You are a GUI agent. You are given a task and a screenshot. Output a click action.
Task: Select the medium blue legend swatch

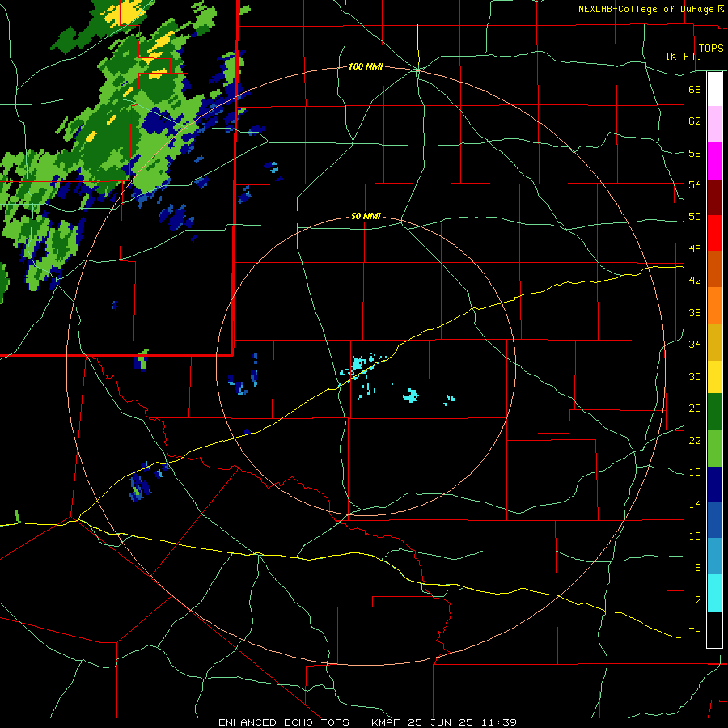[714, 520]
